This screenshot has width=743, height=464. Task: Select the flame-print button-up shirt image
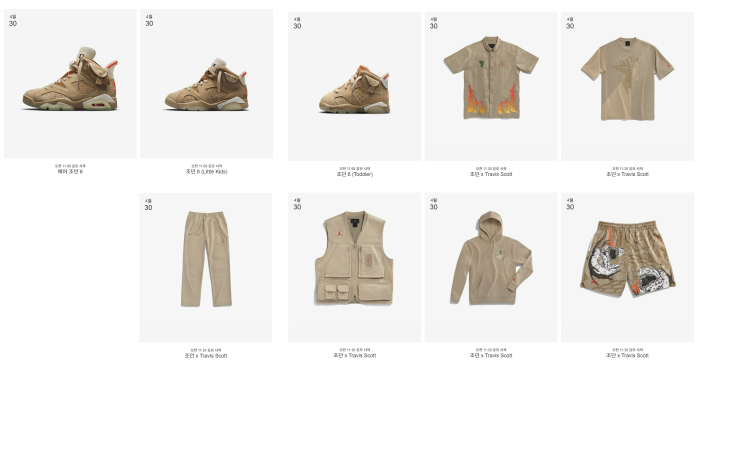[x=491, y=86]
